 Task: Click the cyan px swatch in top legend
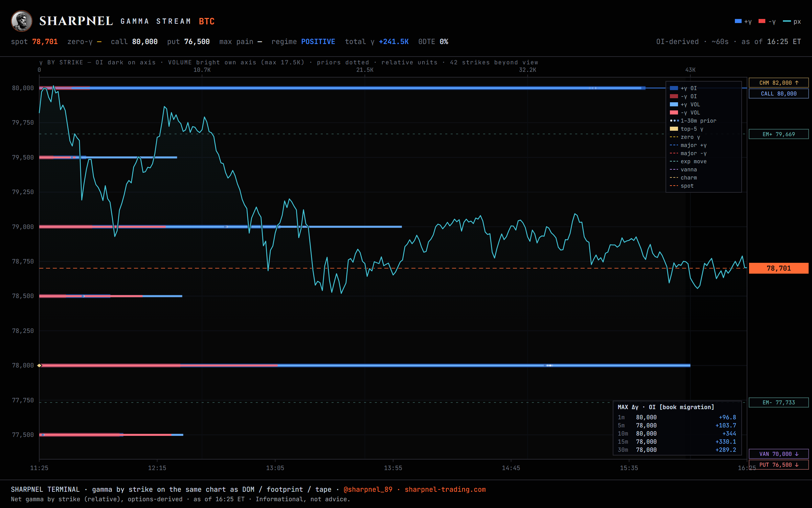(787, 21)
